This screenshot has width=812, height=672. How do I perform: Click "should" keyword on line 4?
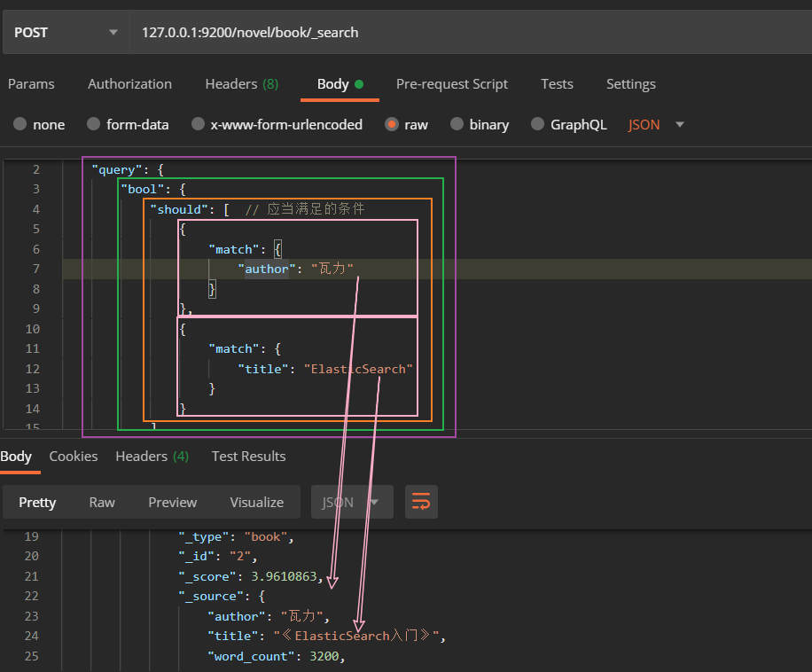179,209
